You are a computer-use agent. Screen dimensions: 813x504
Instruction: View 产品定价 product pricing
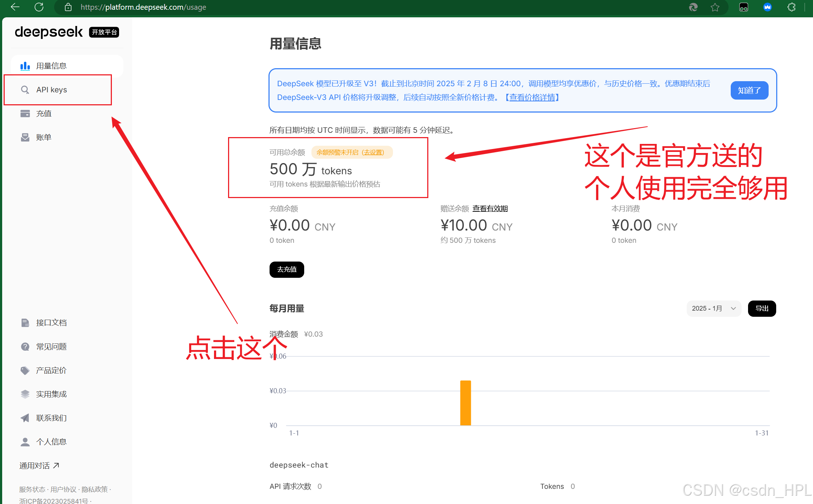[x=51, y=370]
